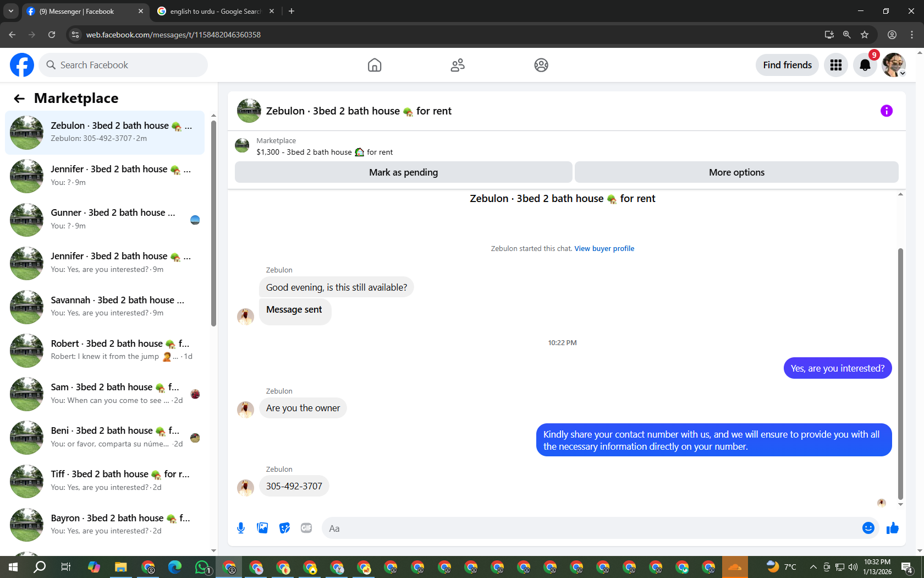Open the Groups icon in top navigation
The image size is (924, 578).
tap(541, 65)
